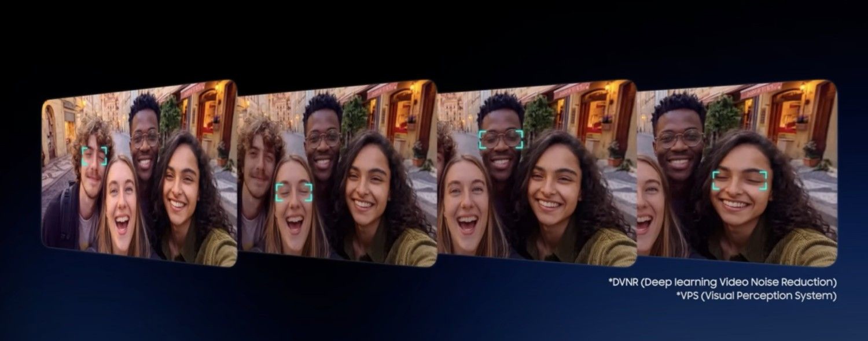
Task: Click the DVNR footnote text
Action: click(722, 282)
